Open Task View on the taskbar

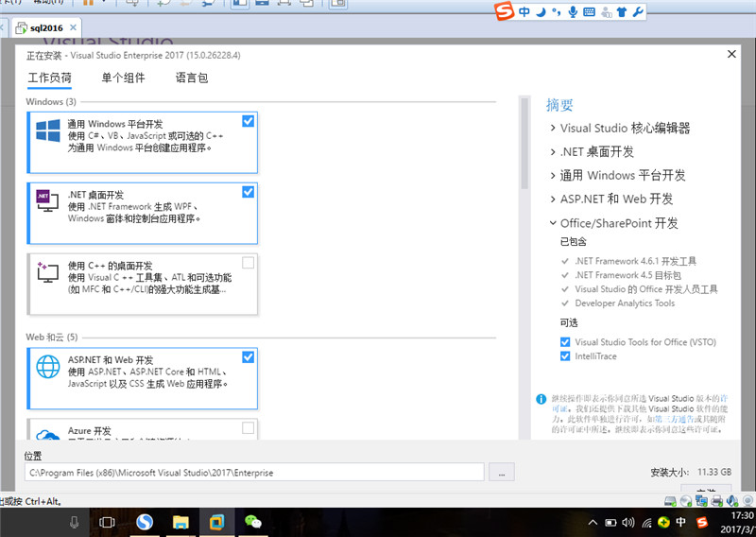point(107,522)
